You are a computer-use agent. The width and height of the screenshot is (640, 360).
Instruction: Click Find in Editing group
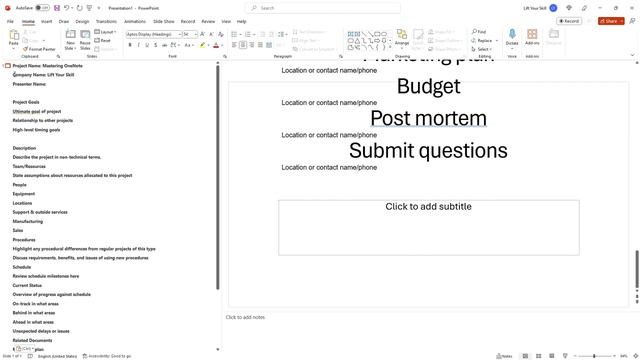[479, 32]
